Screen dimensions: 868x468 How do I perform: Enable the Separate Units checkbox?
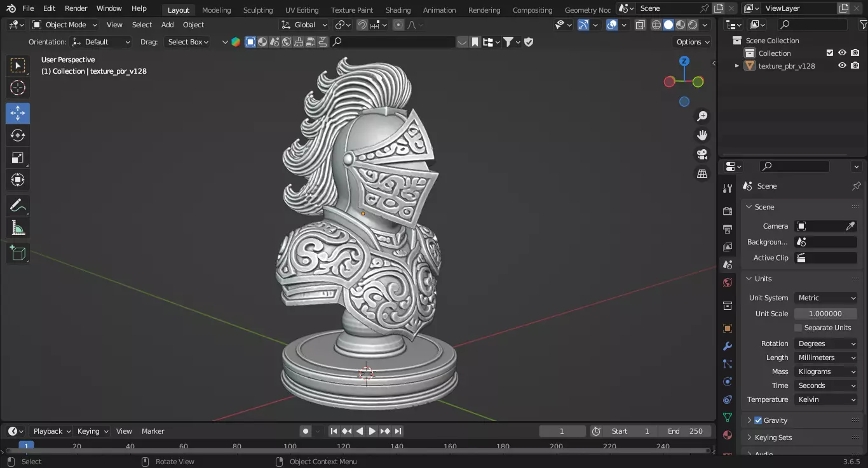point(798,328)
